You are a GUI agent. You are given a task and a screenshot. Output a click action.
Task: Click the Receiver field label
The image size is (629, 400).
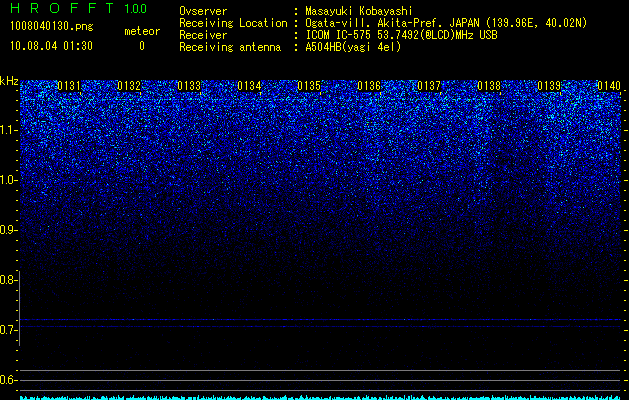pos(203,35)
